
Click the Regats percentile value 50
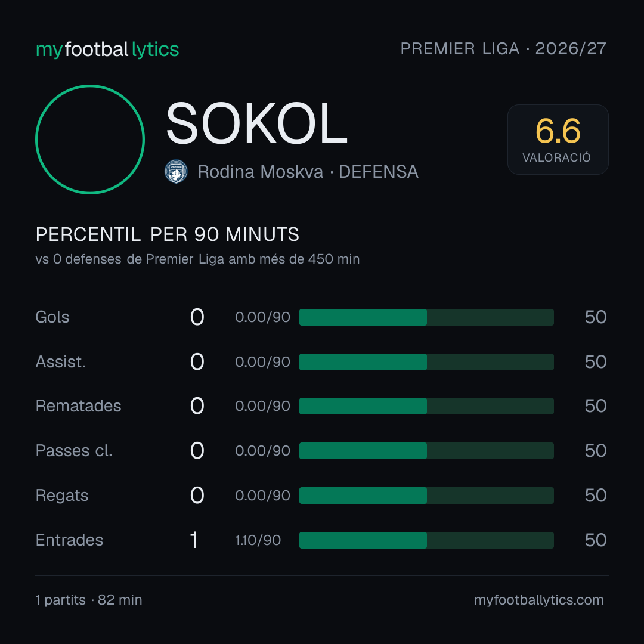click(596, 496)
